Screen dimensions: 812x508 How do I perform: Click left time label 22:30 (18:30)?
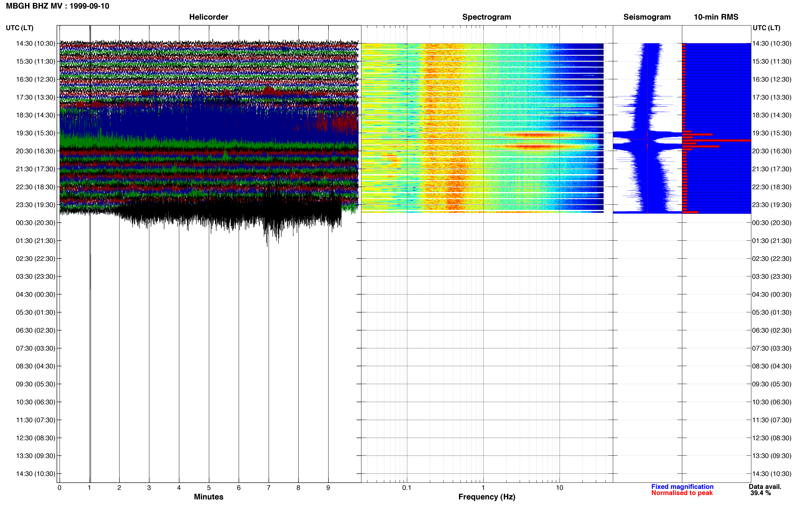(36, 187)
